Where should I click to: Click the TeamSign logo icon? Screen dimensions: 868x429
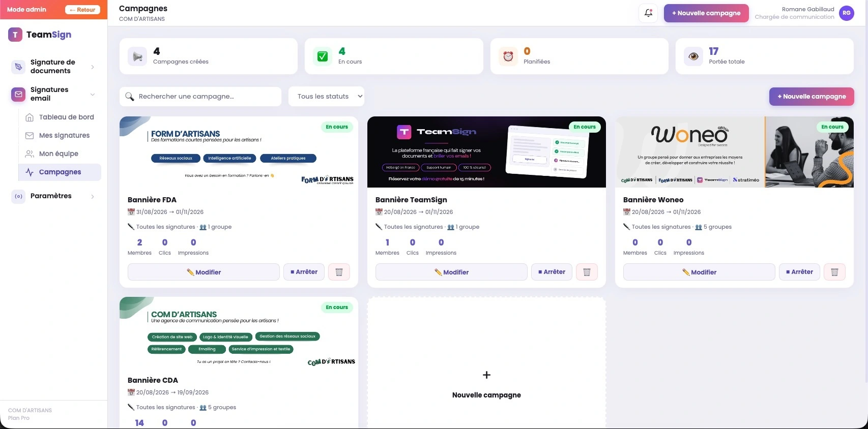(15, 35)
